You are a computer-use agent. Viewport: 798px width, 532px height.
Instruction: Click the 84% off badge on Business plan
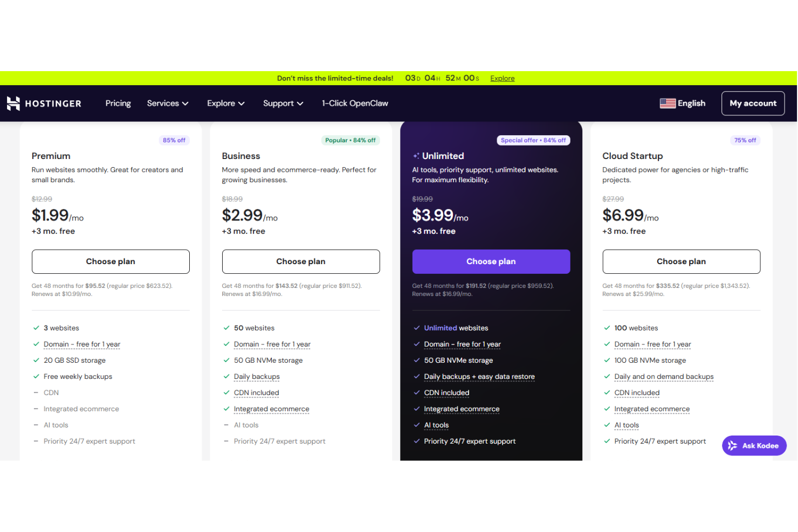350,140
